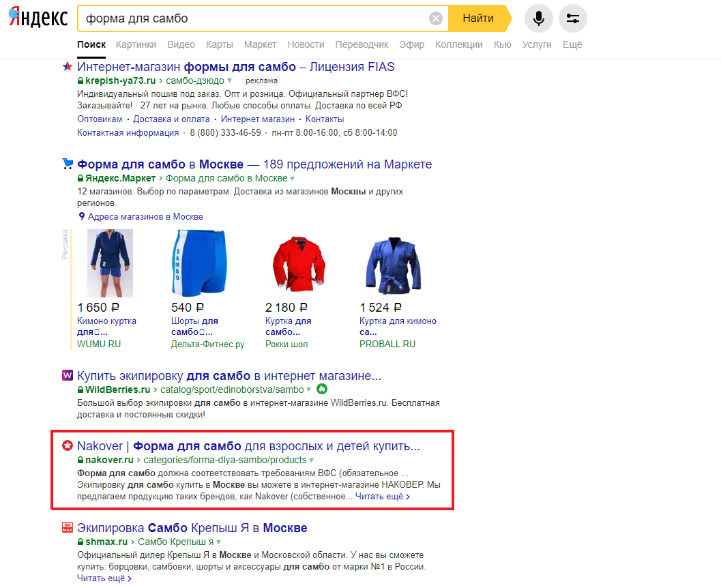This screenshot has width=721, height=588.
Task: Click the реклама label badge
Action: (262, 81)
